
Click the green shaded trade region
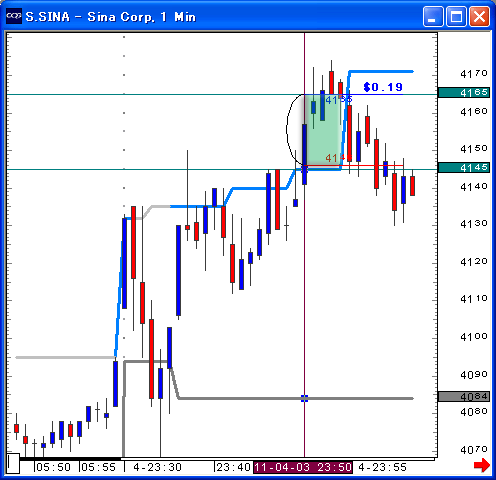[323, 130]
